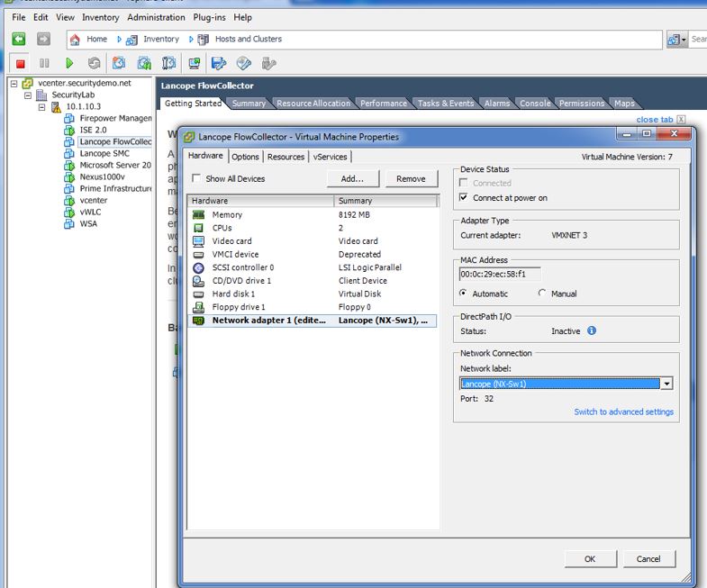Image resolution: width=707 pixels, height=588 pixels.
Task: Select VMCI device hardware row
Action: click(312, 254)
